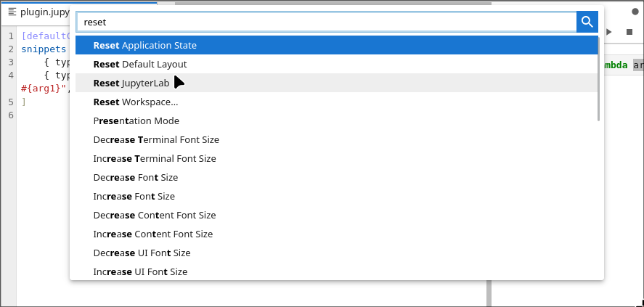This screenshot has width=644, height=307.
Task: Pick Increase UI Font Size
Action: (336, 271)
